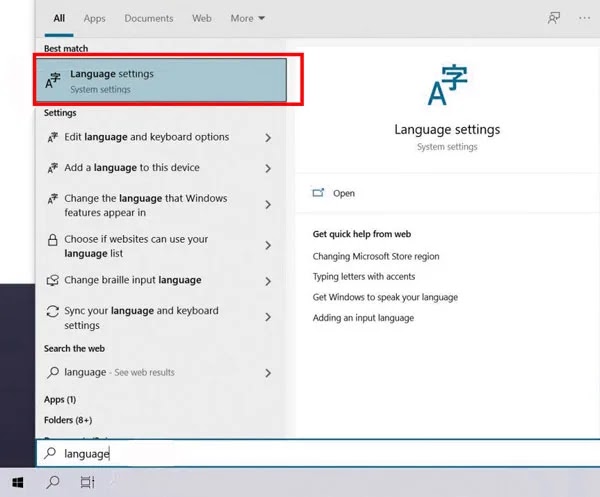Open the three-dot options menu
This screenshot has width=600, height=497.
[x=584, y=18]
